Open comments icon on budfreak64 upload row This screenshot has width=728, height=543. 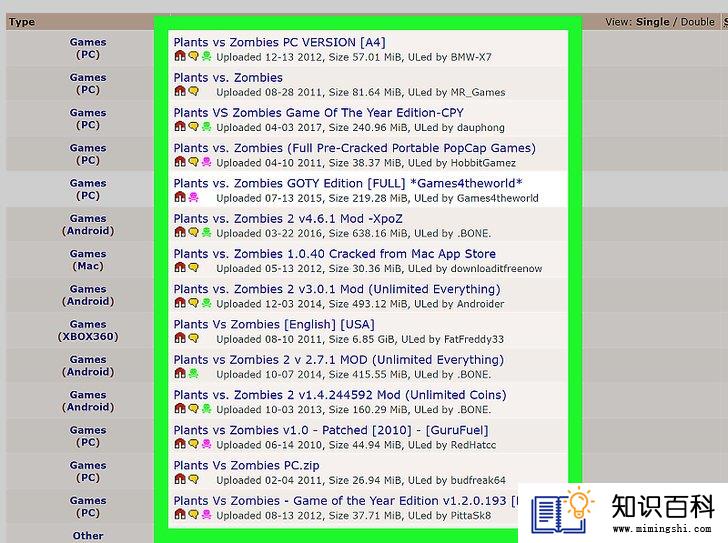(194, 479)
